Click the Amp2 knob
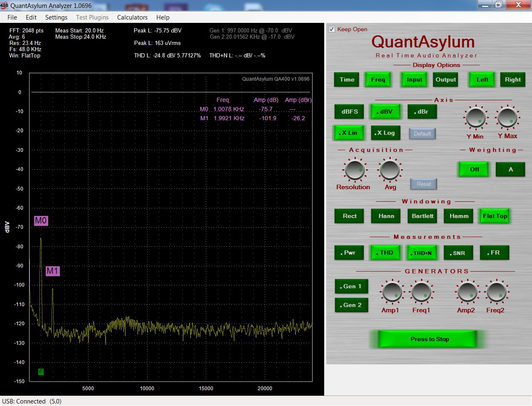The width and height of the screenshot is (532, 406). [x=467, y=292]
